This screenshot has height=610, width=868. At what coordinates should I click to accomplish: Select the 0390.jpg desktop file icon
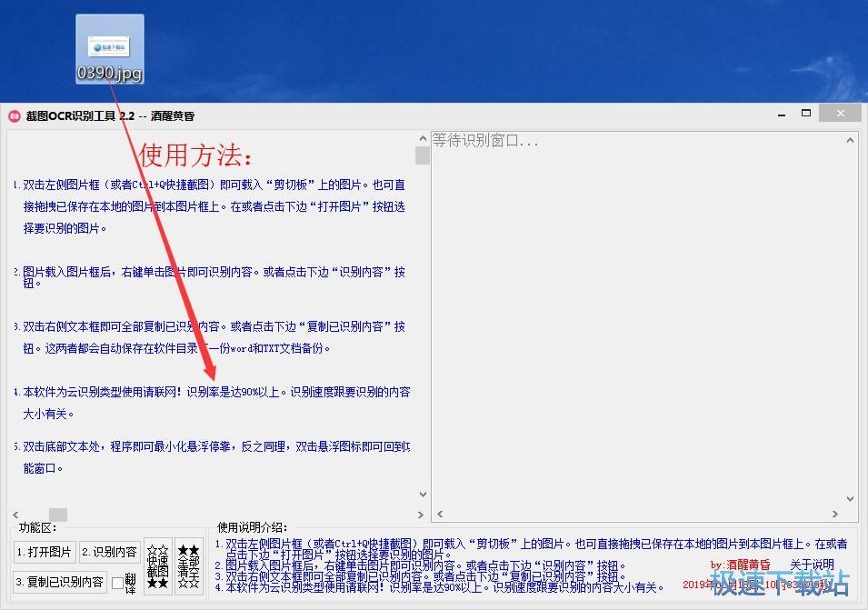[x=109, y=47]
